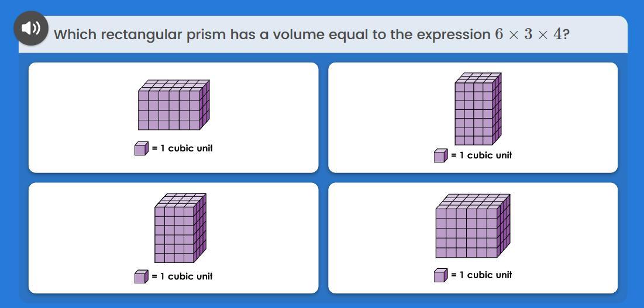Click the word 'volume' in the question
Viewport: 644px width, 308px height.
click(298, 34)
